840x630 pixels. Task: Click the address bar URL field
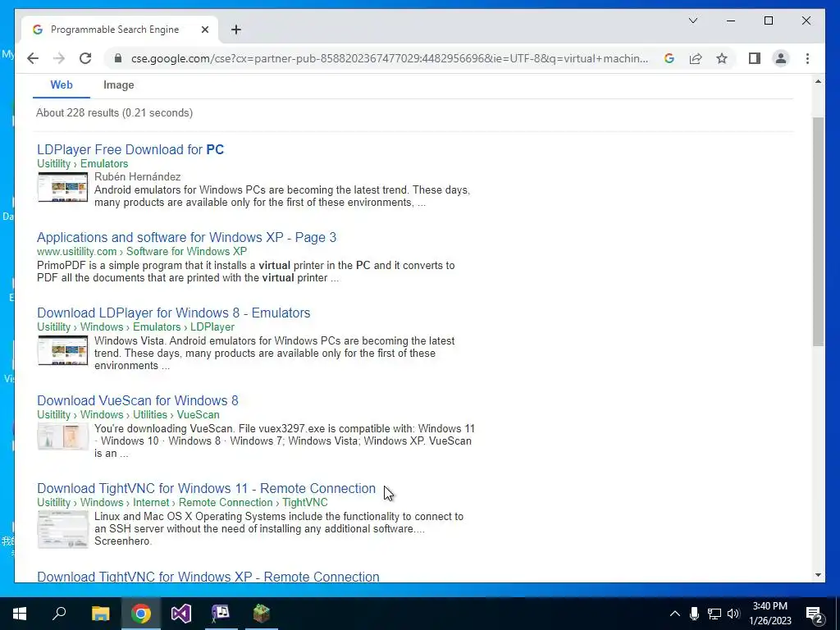point(390,58)
